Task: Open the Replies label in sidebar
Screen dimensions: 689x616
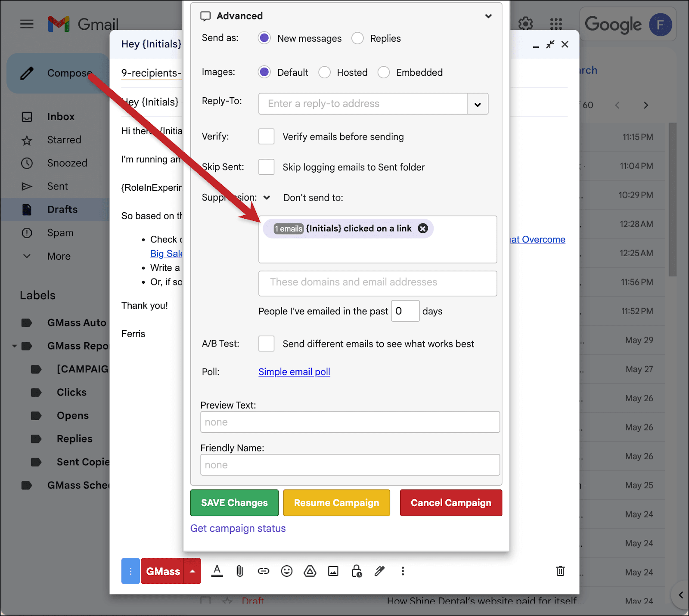Action: [74, 439]
